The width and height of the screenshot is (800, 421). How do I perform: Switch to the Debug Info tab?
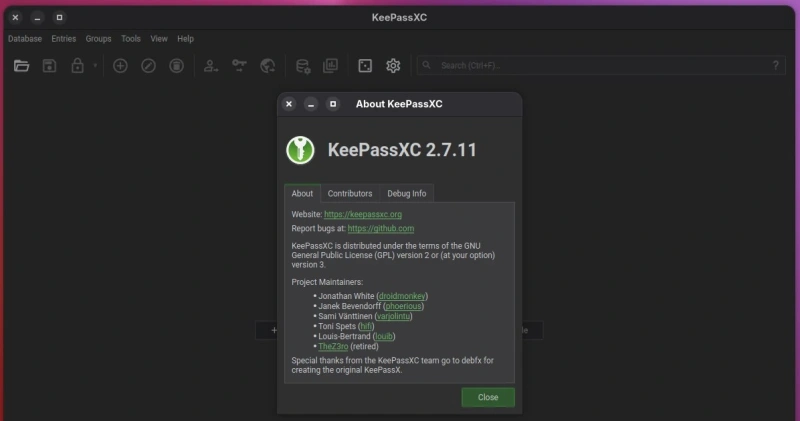406,193
